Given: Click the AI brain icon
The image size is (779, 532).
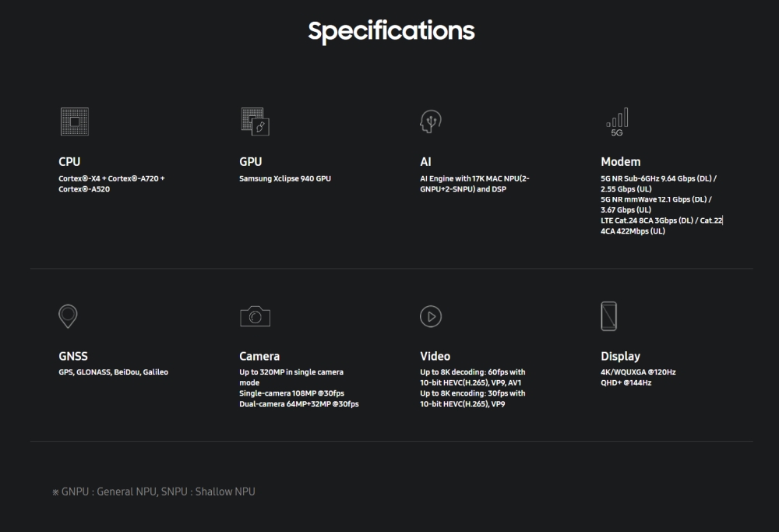Looking at the screenshot, I should click(x=431, y=122).
